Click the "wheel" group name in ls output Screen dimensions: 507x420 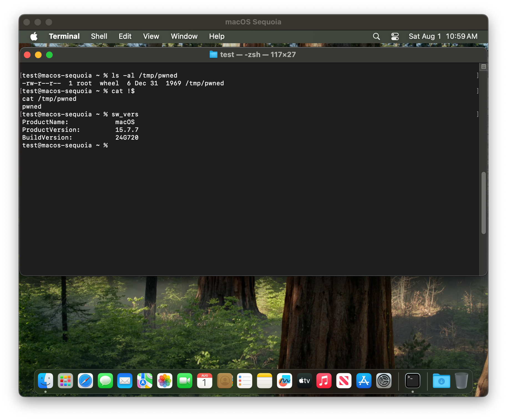[109, 83]
